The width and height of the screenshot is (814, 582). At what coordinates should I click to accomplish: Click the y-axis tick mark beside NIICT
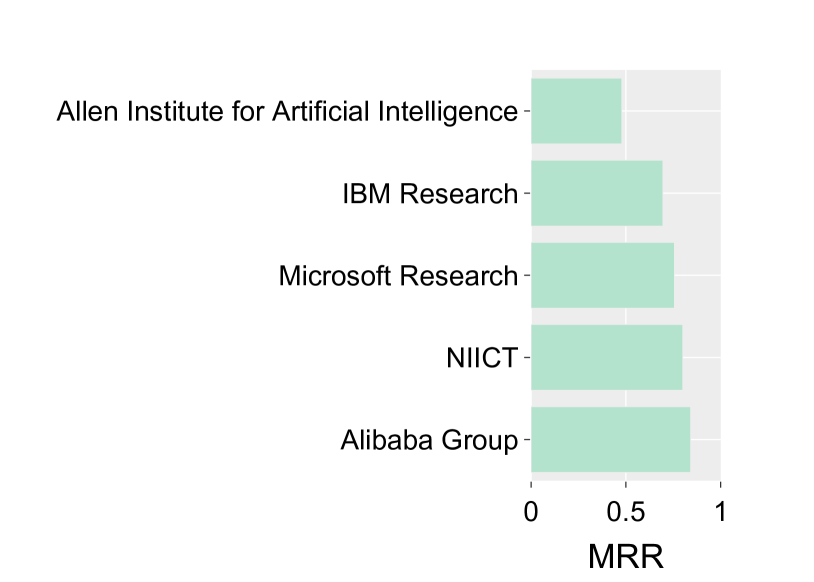click(x=526, y=357)
